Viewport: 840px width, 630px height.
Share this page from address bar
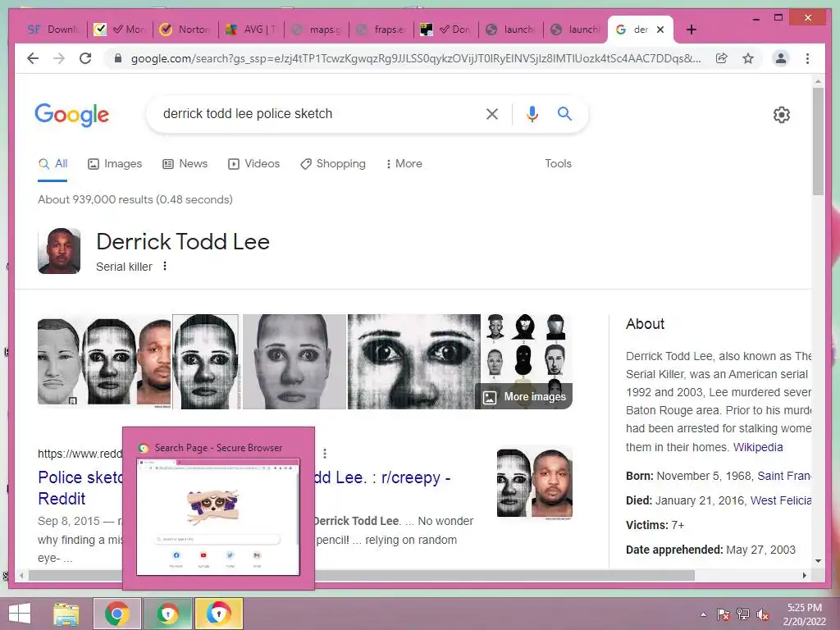[x=722, y=58]
